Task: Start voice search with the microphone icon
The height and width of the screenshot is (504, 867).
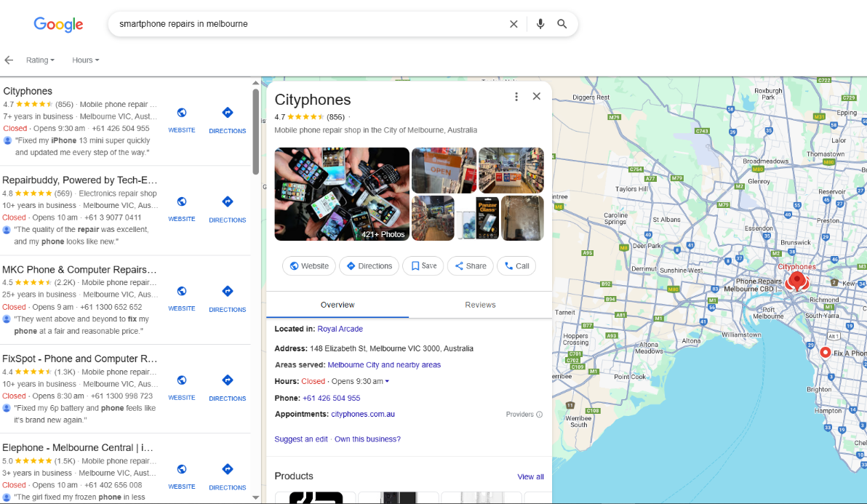Action: 540,24
